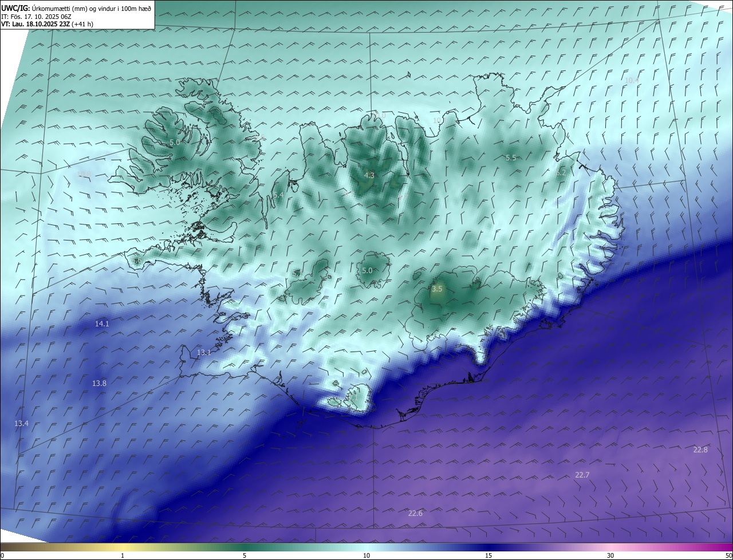Click the 10 tick on colour scale
Viewport: 733px width, 560px height.
coord(366,555)
